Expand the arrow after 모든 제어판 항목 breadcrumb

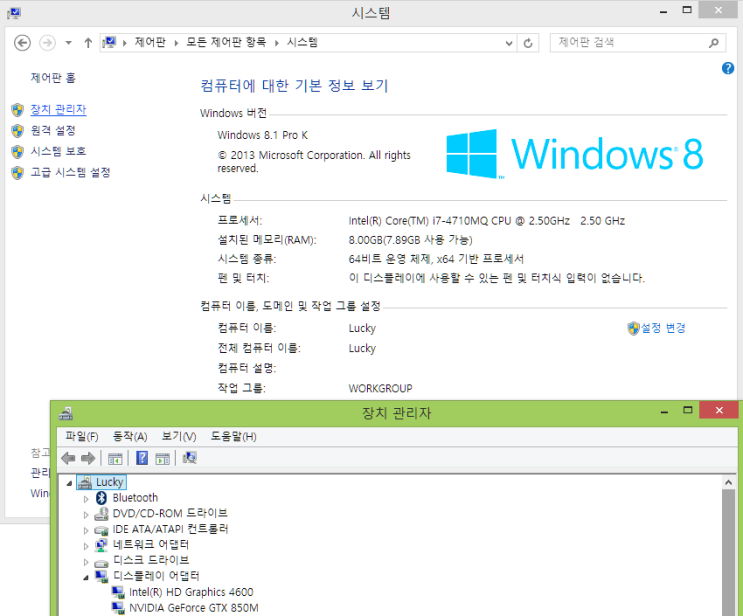point(276,43)
